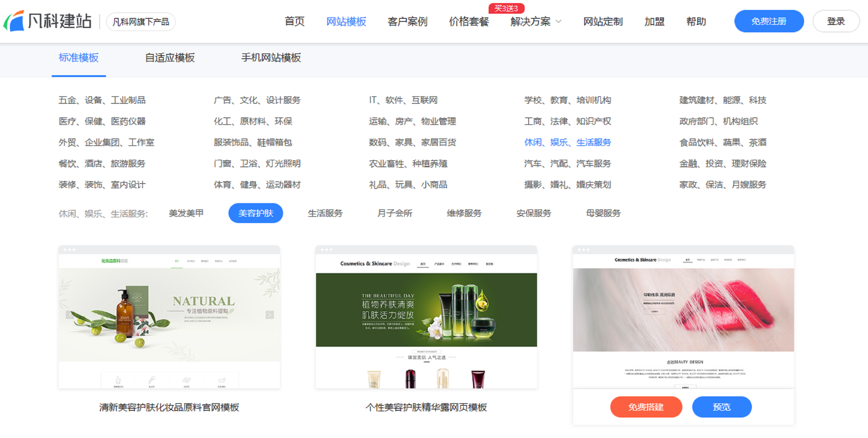Open the 网站模板 nav item
868x438 pixels.
346,22
